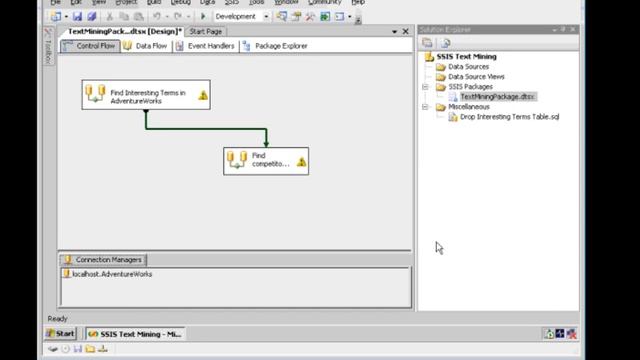Open the Window menu
Image resolution: width=640 pixels, height=360 pixels.
point(286,2)
